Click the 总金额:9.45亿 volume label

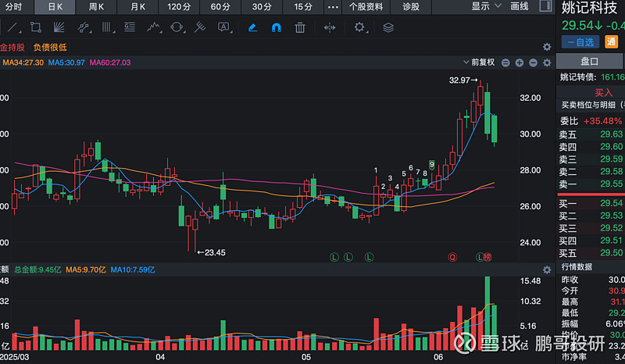37,270
